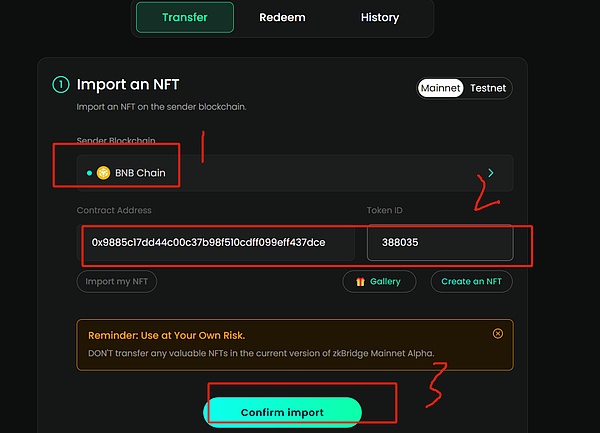Click the Confirm import button
600x433 pixels.
coord(282,412)
